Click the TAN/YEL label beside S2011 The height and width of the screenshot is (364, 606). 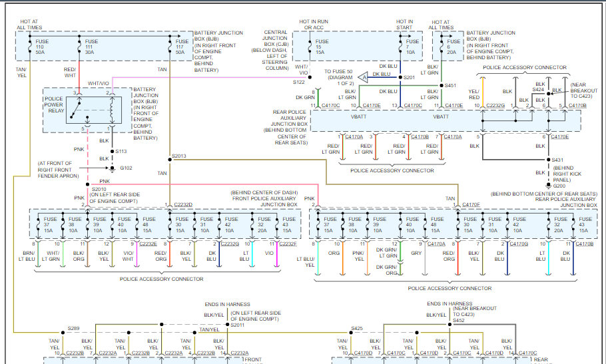click(209, 329)
